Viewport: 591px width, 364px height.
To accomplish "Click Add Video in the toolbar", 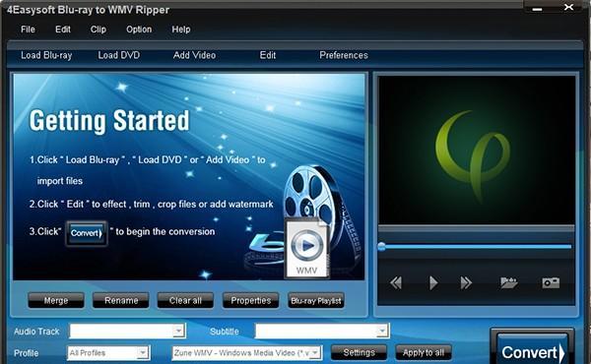I will click(x=194, y=55).
